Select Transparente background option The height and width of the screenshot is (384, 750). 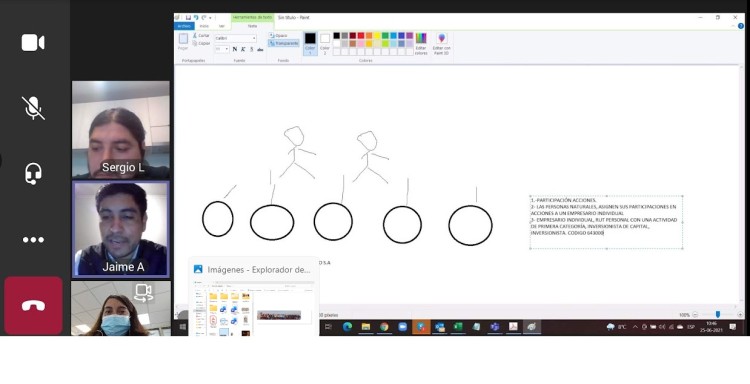(284, 43)
